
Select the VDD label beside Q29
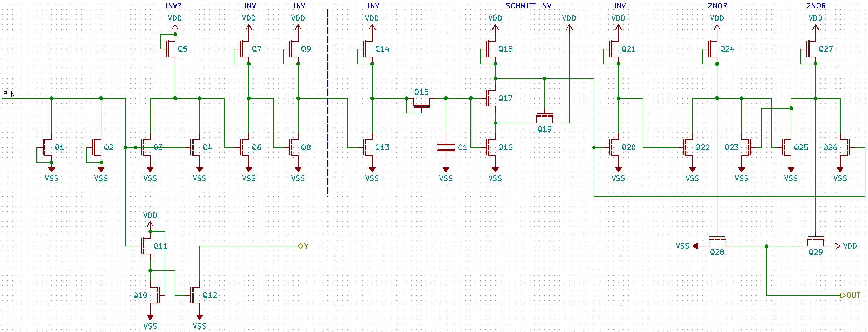(850, 246)
